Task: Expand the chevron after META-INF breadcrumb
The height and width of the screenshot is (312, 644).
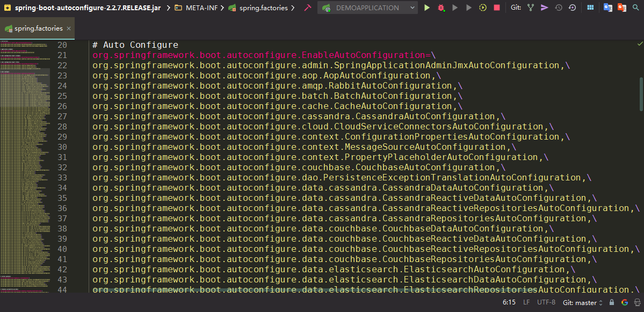Action: (x=222, y=8)
